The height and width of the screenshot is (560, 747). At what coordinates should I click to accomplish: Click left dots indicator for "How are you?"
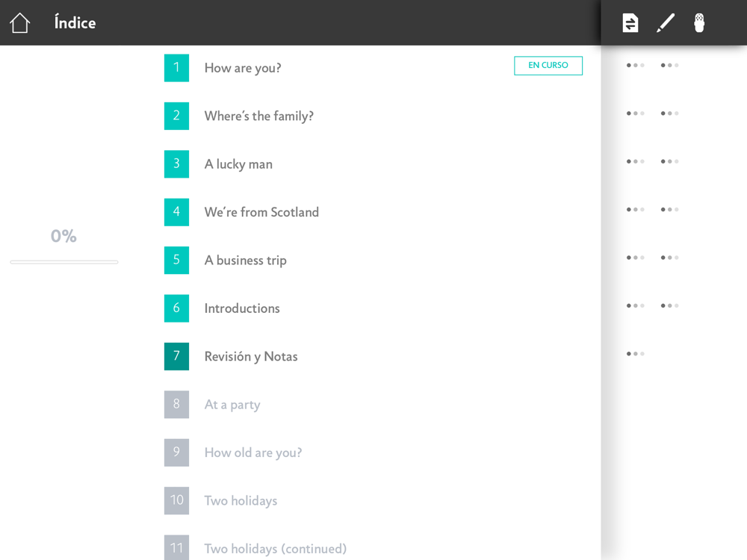point(635,66)
